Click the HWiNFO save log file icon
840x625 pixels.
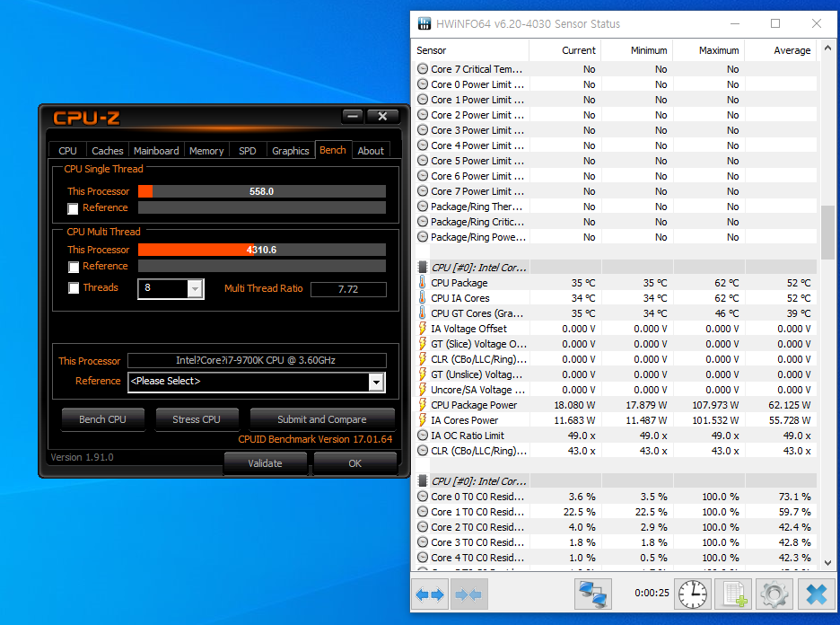tap(734, 594)
